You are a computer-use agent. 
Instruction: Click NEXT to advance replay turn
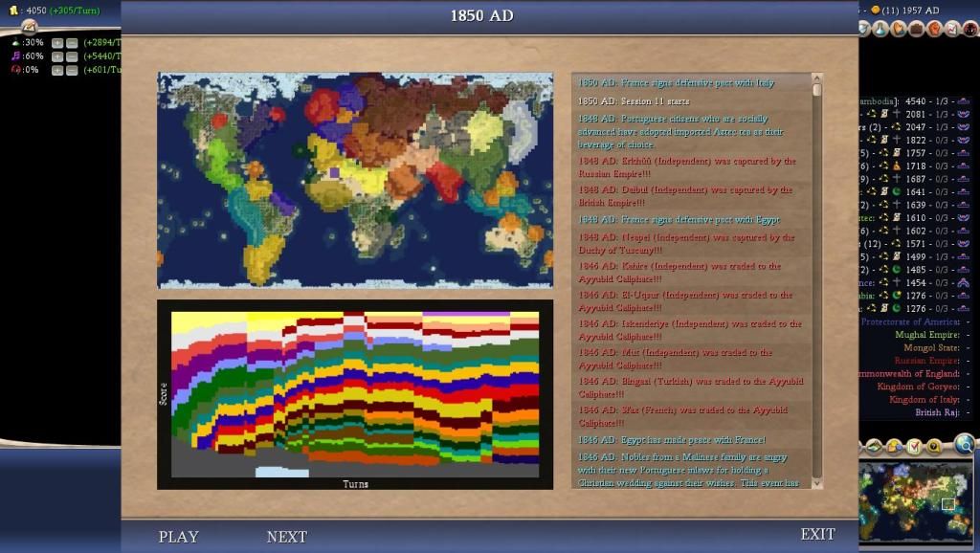[x=287, y=537]
